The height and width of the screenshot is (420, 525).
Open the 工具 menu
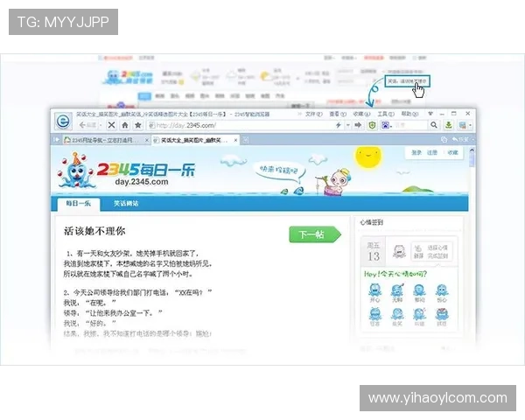tap(386, 115)
